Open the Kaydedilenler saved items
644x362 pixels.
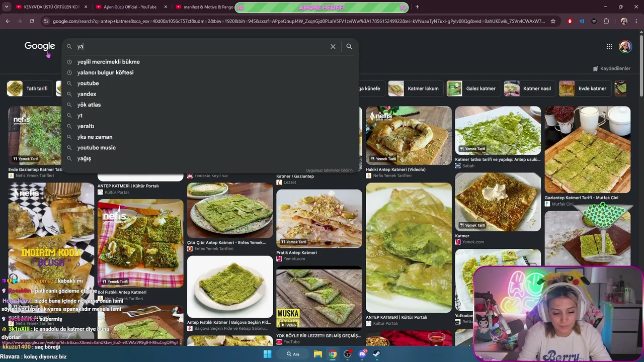click(611, 68)
